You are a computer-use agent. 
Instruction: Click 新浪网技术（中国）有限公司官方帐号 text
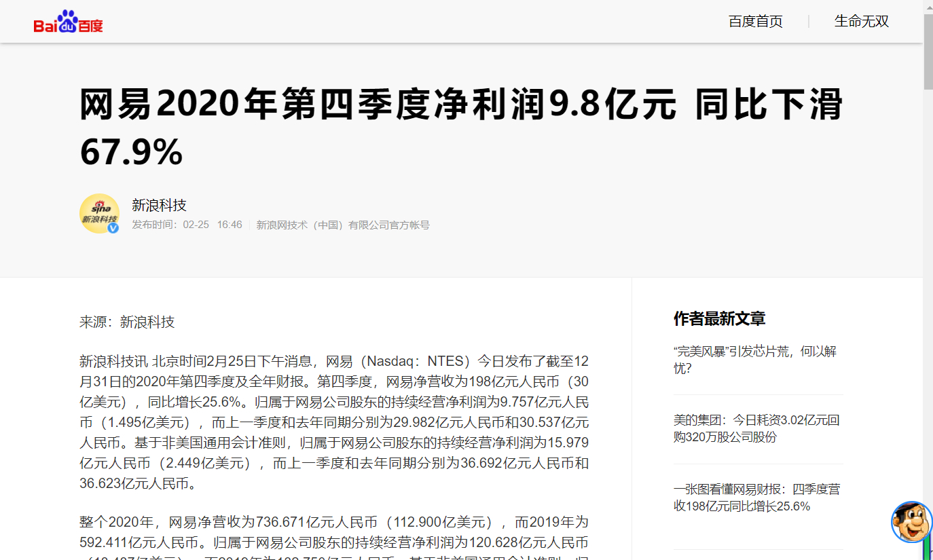[x=343, y=225]
